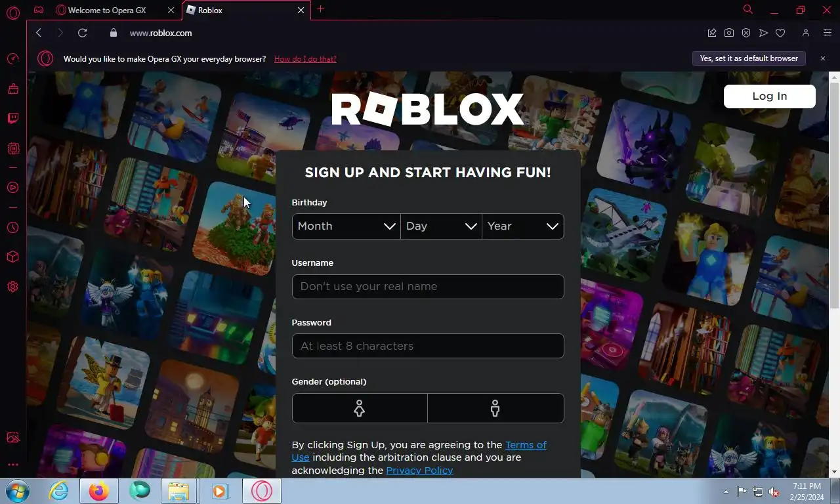The image size is (840, 504).
Task: Go back to the previous page
Action: (39, 33)
